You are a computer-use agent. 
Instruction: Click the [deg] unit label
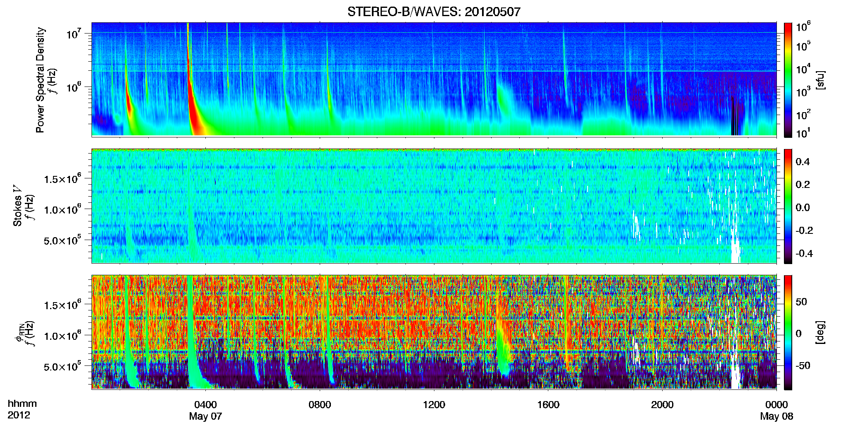[821, 332]
